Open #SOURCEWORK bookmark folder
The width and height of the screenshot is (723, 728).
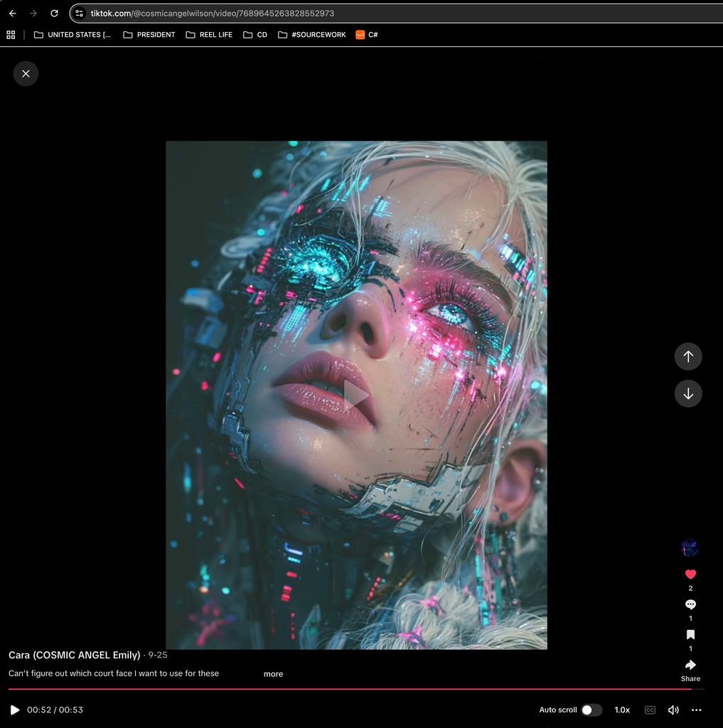pos(311,35)
